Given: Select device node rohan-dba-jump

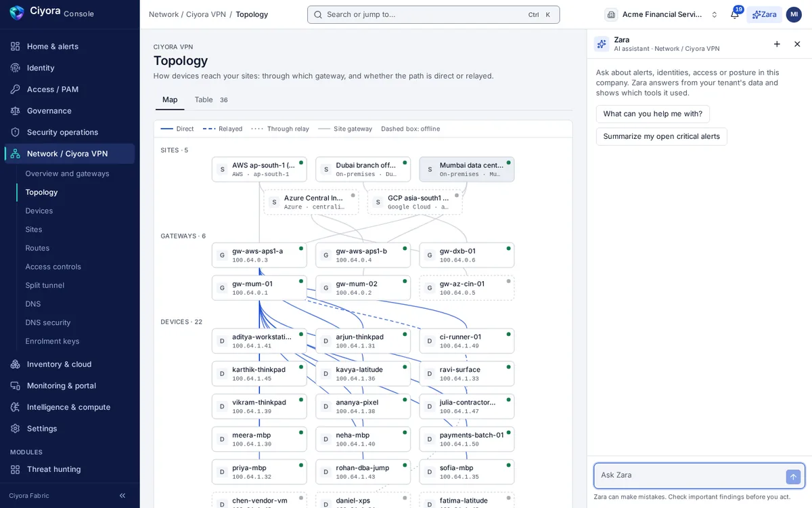Looking at the screenshot, I should click(x=363, y=472).
